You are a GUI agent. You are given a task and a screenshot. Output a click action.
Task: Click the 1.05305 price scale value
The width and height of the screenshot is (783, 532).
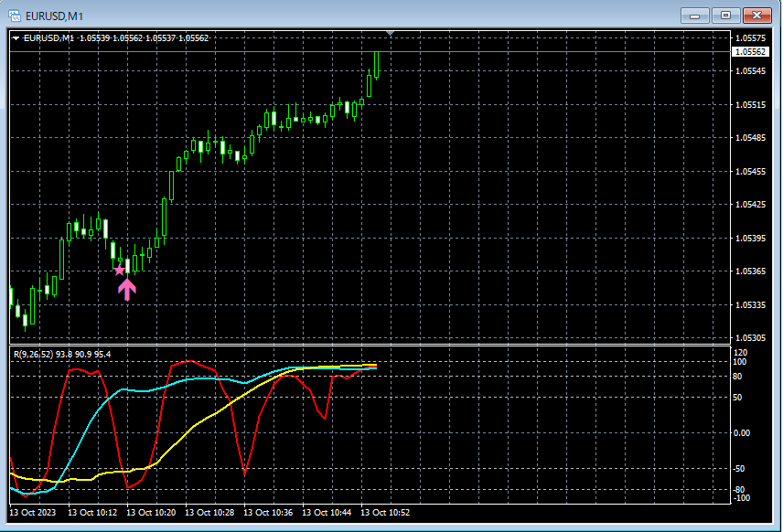[x=751, y=338]
